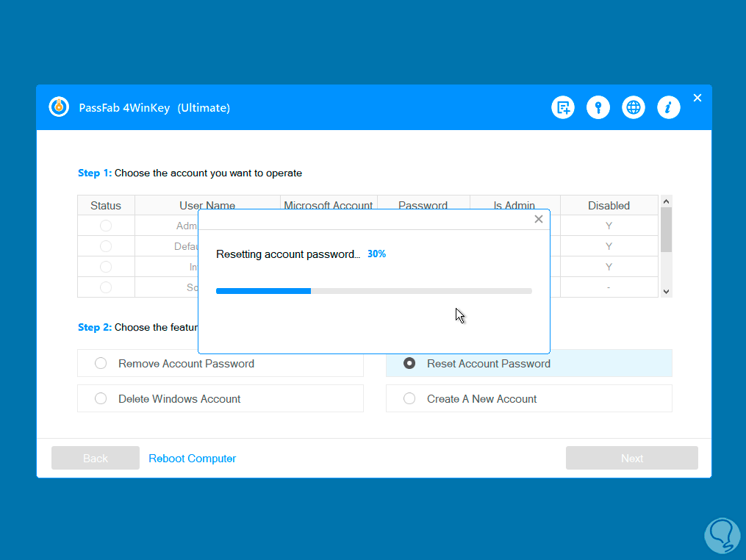This screenshot has width=746, height=560.
Task: Click the Status column header
Action: click(x=106, y=206)
